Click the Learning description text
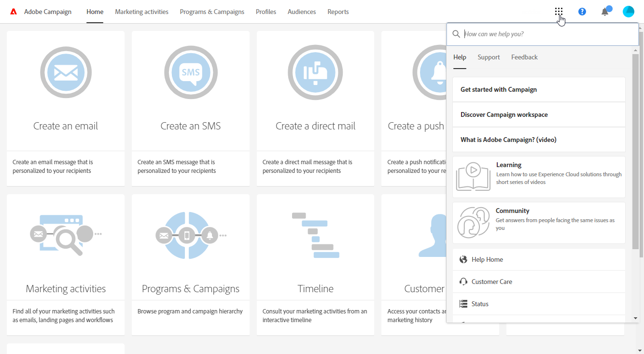Viewport: 644px width, 354px height. point(559,178)
